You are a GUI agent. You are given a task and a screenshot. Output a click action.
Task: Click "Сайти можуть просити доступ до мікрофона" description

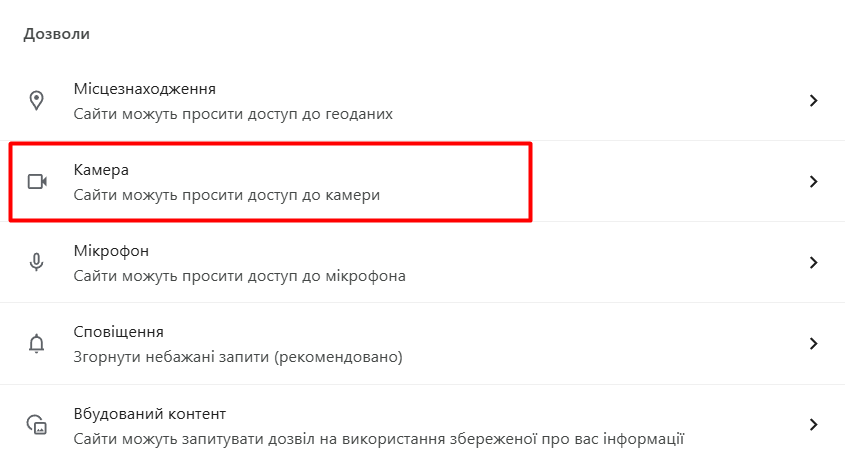click(x=239, y=275)
